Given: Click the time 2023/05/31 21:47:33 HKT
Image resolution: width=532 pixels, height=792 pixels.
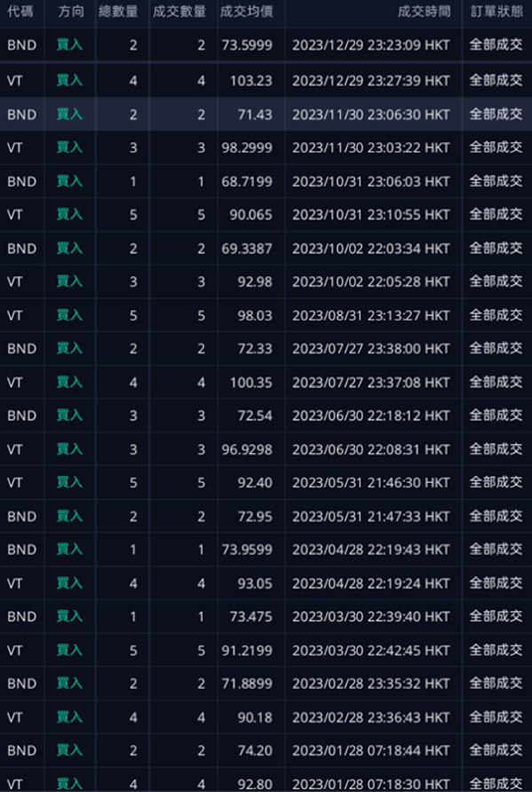Looking at the screenshot, I should (371, 517).
